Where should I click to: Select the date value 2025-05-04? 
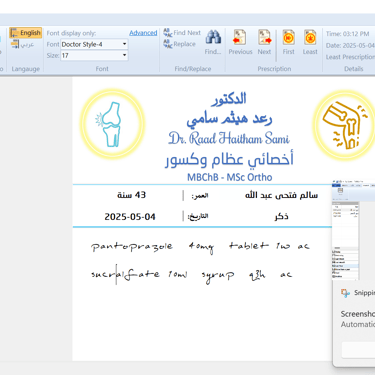coord(130,217)
